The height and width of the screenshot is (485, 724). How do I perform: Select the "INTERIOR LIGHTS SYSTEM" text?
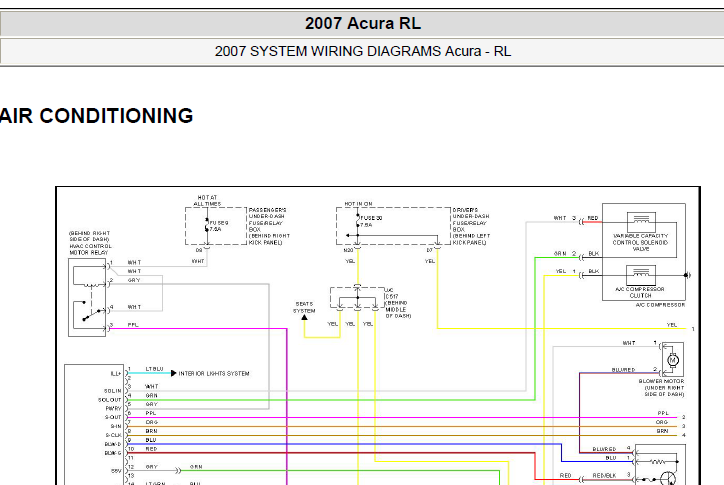pos(214,373)
